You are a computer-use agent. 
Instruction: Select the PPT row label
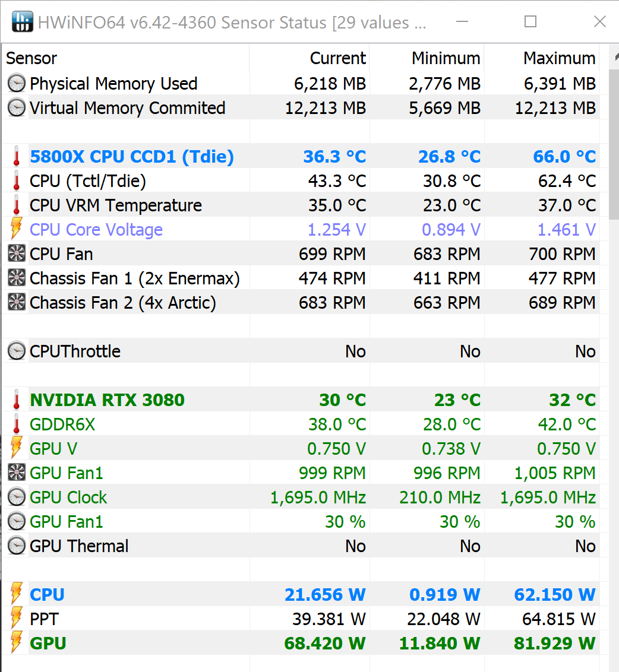pos(44,619)
